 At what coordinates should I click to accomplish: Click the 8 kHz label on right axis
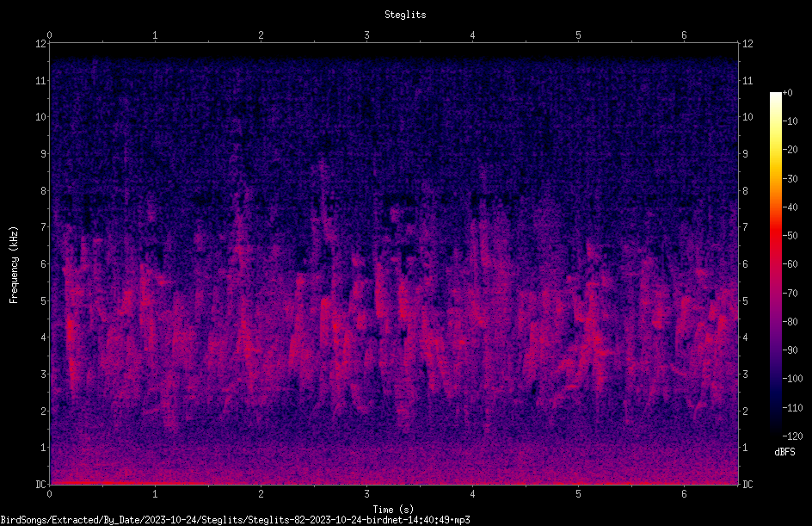coord(745,191)
